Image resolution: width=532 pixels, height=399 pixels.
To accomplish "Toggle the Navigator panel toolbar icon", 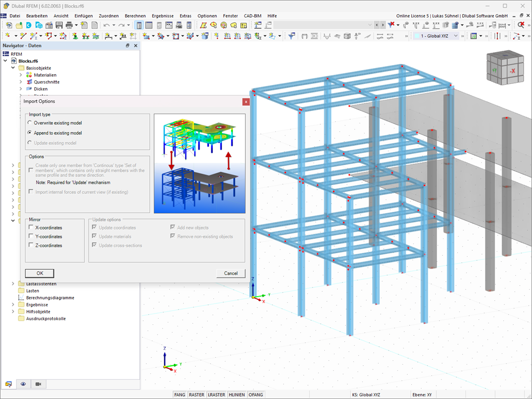I will pyautogui.click(x=139, y=25).
